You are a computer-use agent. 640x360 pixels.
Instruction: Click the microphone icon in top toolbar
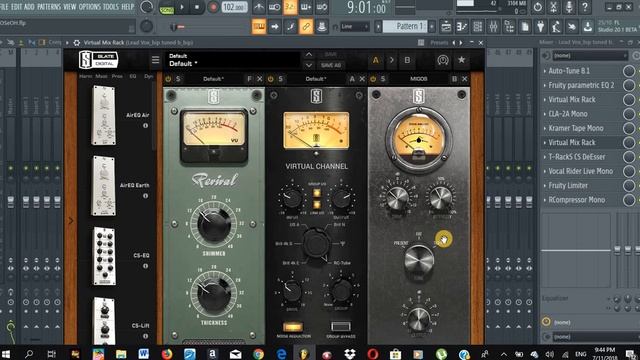[x=569, y=7]
